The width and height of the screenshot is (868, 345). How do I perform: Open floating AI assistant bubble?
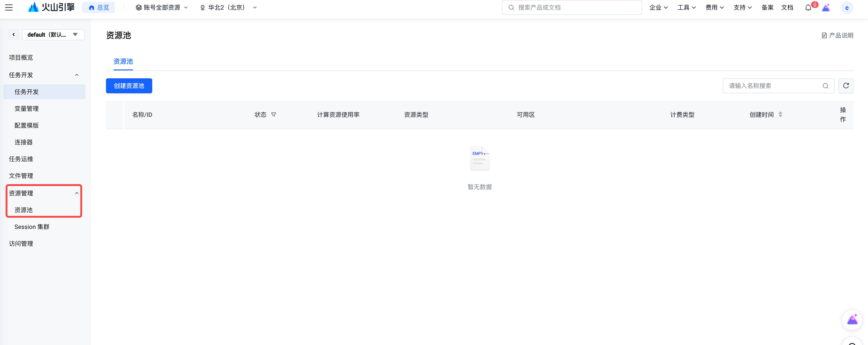[x=852, y=319]
